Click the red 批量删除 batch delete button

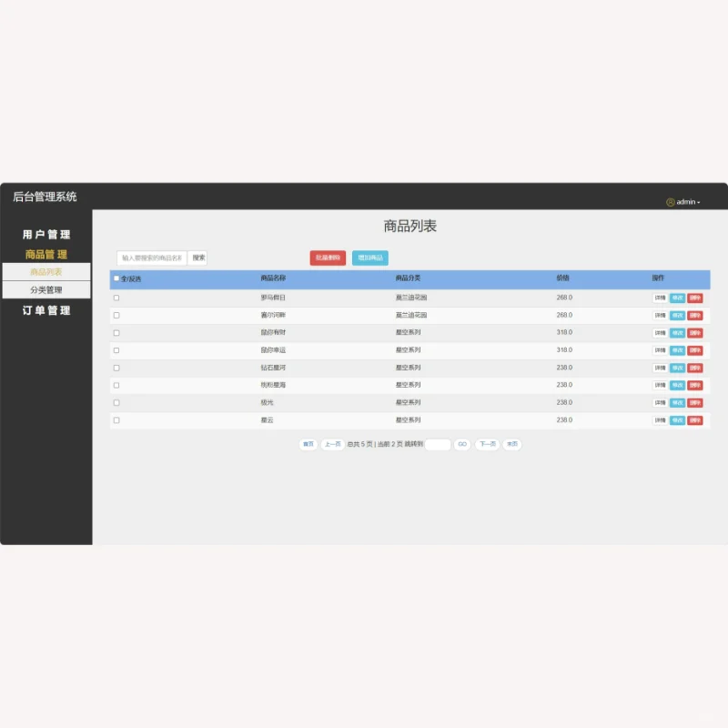[329, 258]
